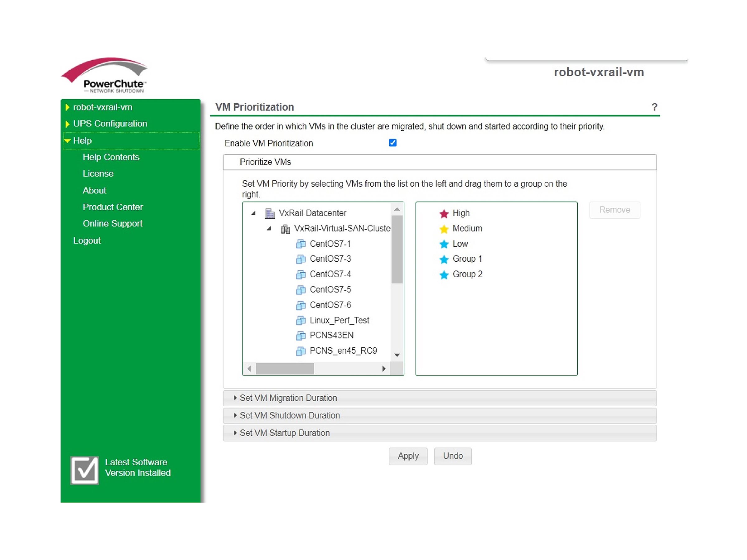747x560 pixels.
Task: Click the yellow Medium priority star icon
Action: (444, 229)
